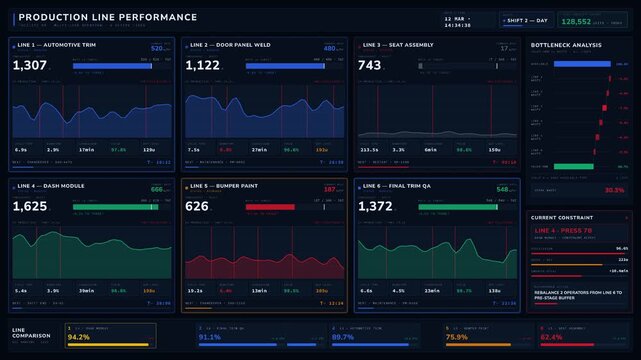Click Line 3 unit count 743

click(x=370, y=65)
